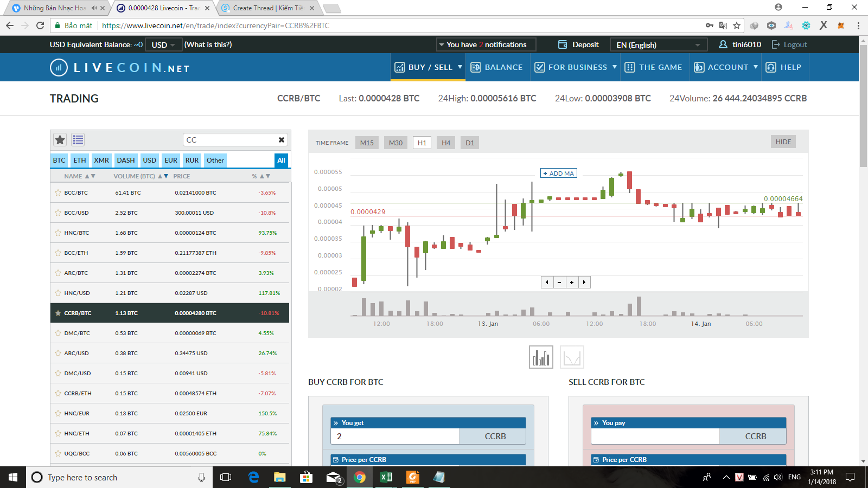Open the Mail app from the taskbar
The width and height of the screenshot is (868, 488).
point(333,477)
